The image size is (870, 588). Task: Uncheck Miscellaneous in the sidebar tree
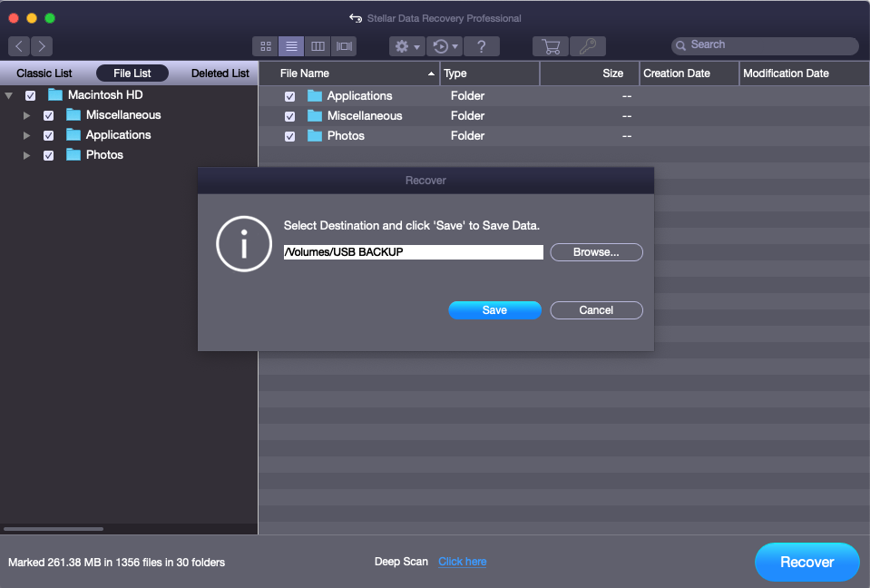click(48, 115)
